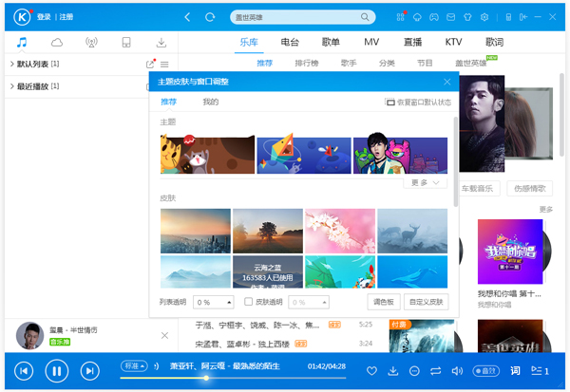Switch to the MV tab
This screenshot has width=570, height=392.
point(371,43)
